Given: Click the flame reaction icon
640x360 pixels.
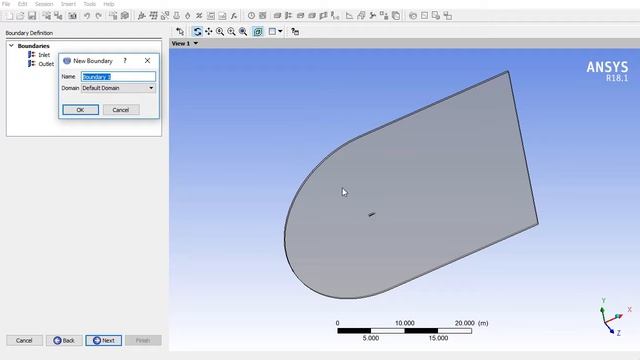Looking at the screenshot, I should [x=188, y=16].
